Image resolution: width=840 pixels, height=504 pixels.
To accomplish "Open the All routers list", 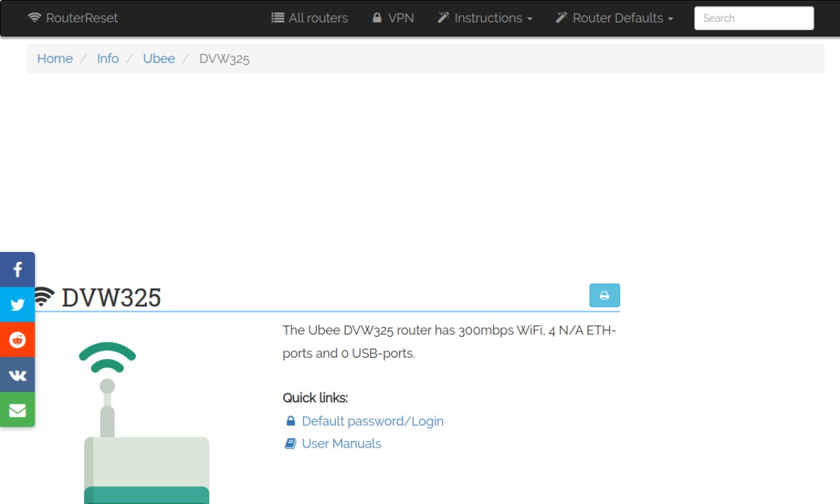I will 310,18.
